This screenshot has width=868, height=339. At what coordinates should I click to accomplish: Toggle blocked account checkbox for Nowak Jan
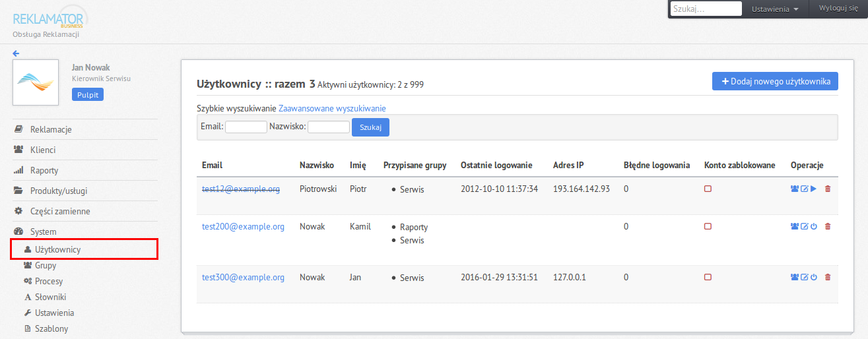click(x=708, y=277)
